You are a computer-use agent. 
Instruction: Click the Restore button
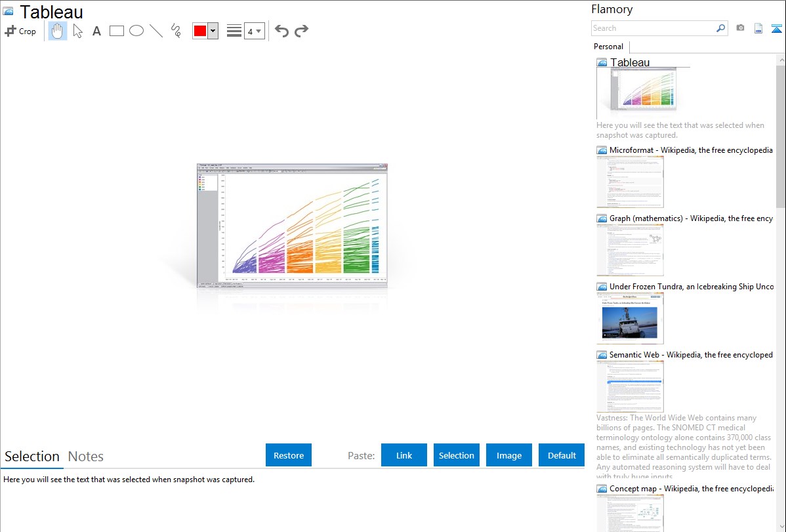[x=289, y=455]
